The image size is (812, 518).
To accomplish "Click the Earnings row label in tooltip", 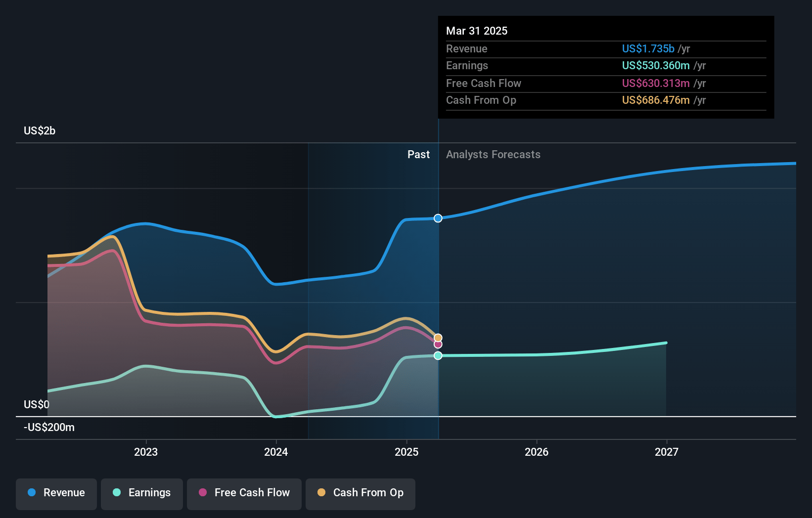I will tap(467, 65).
